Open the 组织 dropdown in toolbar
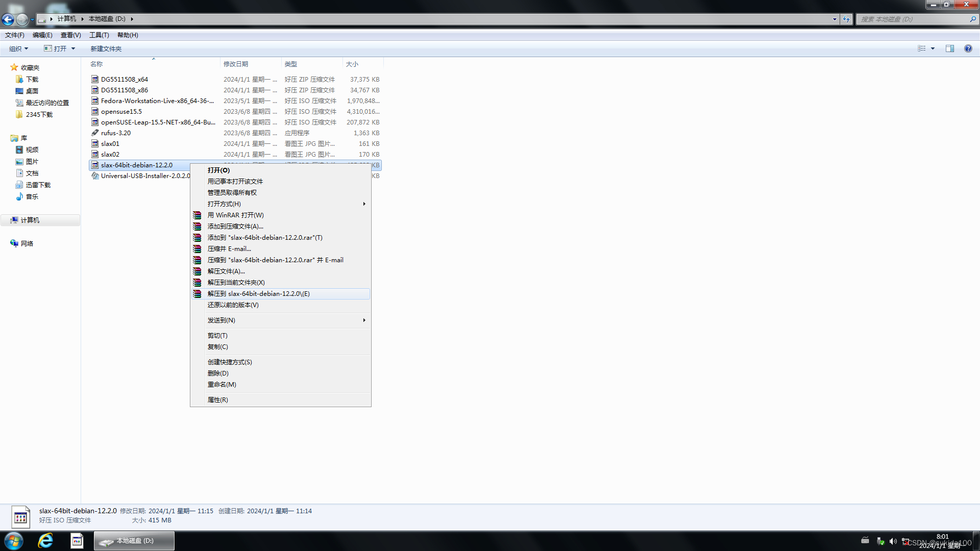The width and height of the screenshot is (980, 551). [x=18, y=49]
